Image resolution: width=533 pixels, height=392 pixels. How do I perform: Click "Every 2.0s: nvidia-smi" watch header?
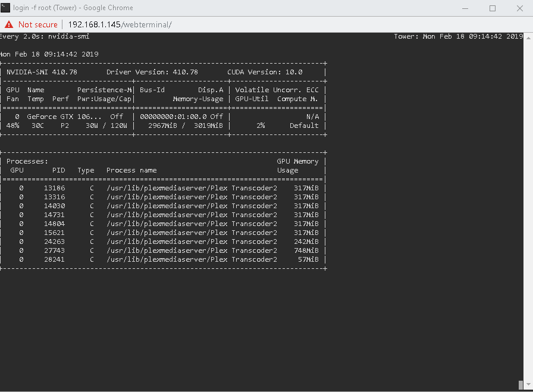tap(45, 36)
